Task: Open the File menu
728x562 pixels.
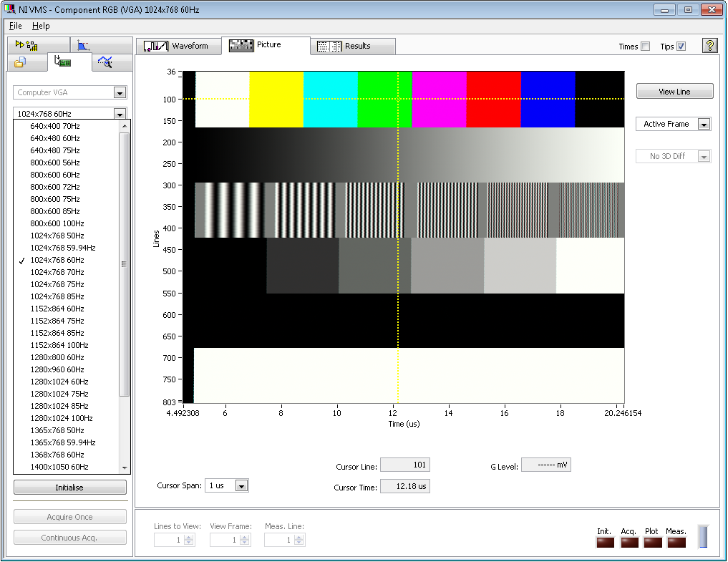Action: pos(16,26)
